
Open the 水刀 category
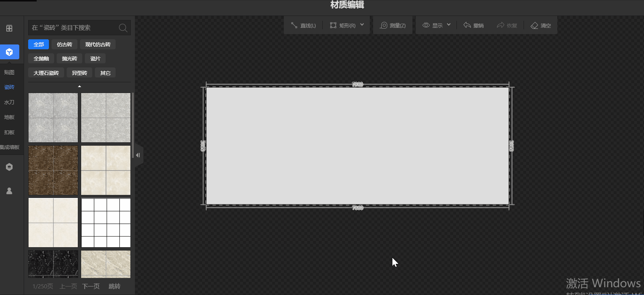click(9, 102)
